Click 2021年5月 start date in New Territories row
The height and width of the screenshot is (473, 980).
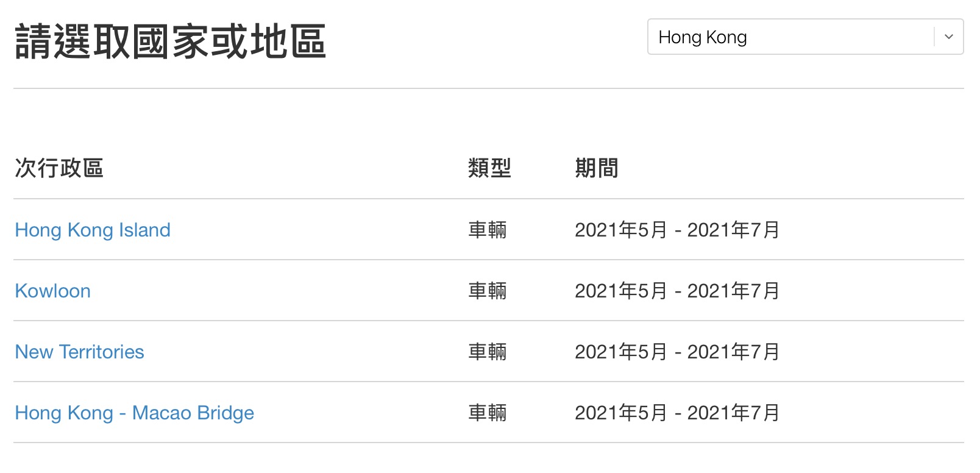621,352
